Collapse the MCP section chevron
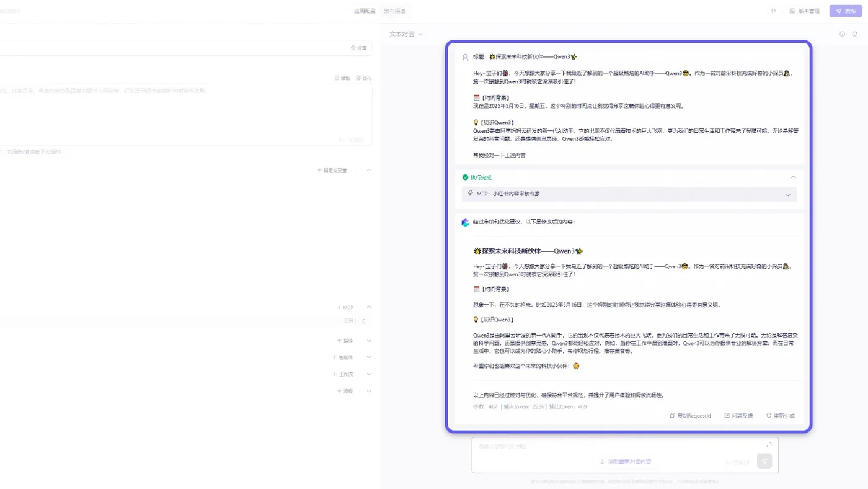The image size is (868, 489). [369, 307]
